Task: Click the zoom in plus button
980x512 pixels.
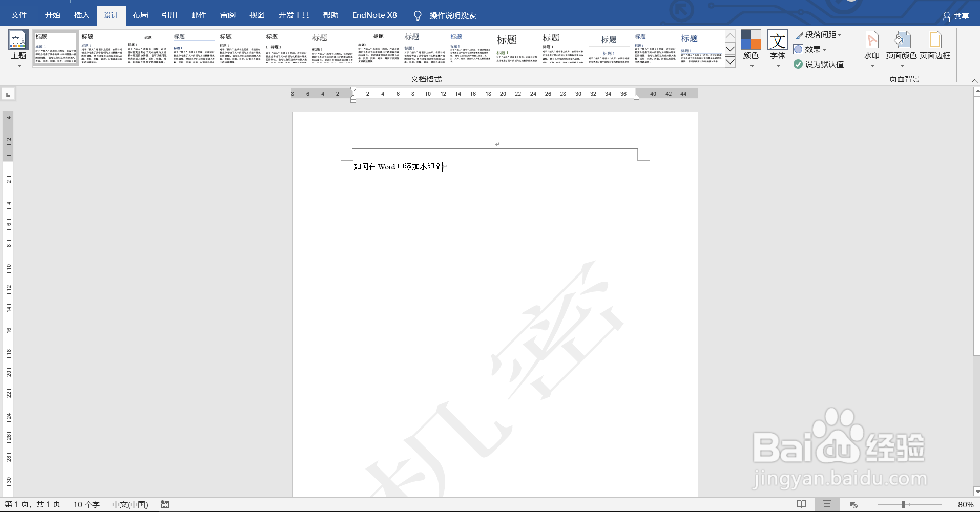Action: (947, 504)
